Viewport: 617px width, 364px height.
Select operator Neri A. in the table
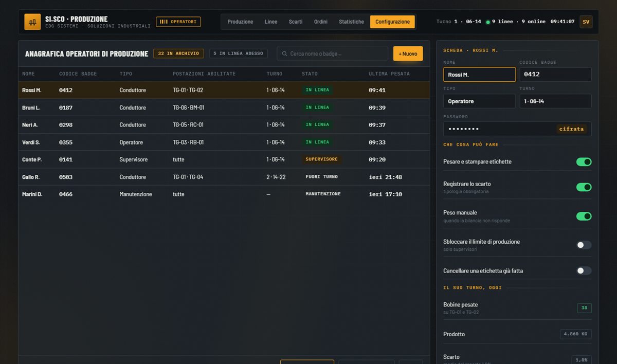pyautogui.click(x=224, y=125)
